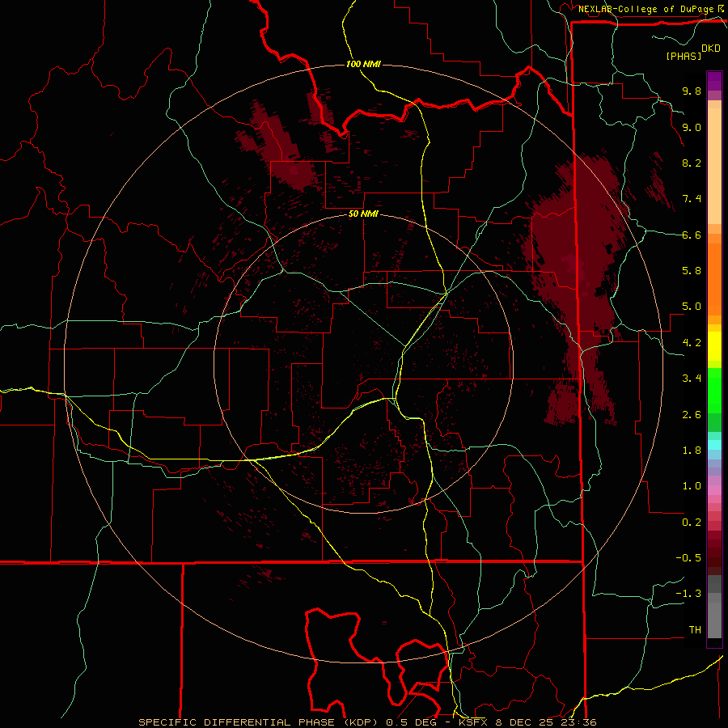This screenshot has height=728, width=728.
Task: Click the 6.6 value on color scale
Action: point(692,235)
